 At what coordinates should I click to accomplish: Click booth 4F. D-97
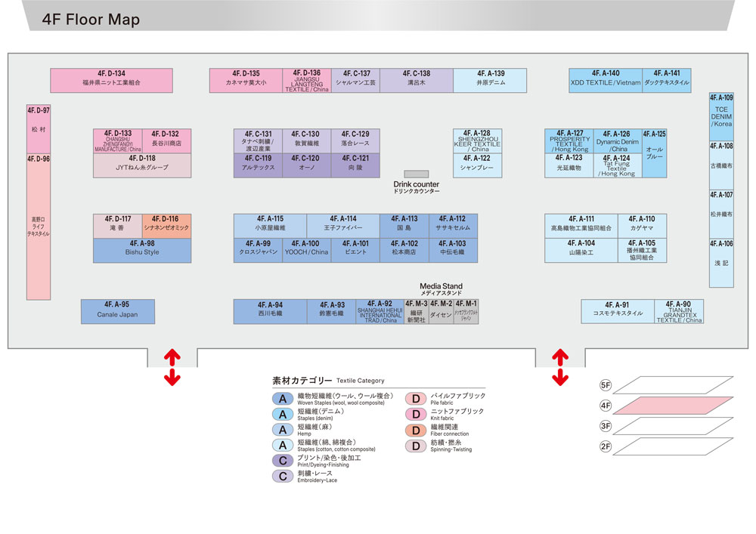(39, 129)
